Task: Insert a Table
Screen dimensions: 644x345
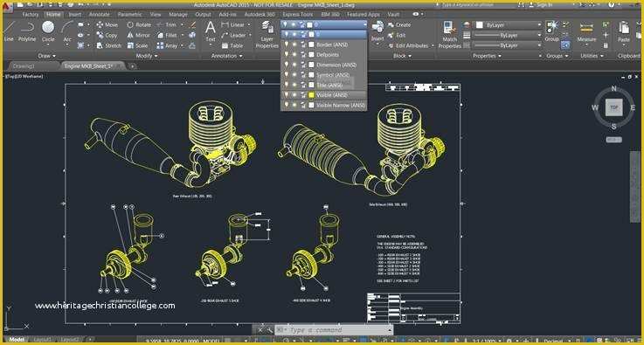Action: coord(232,45)
